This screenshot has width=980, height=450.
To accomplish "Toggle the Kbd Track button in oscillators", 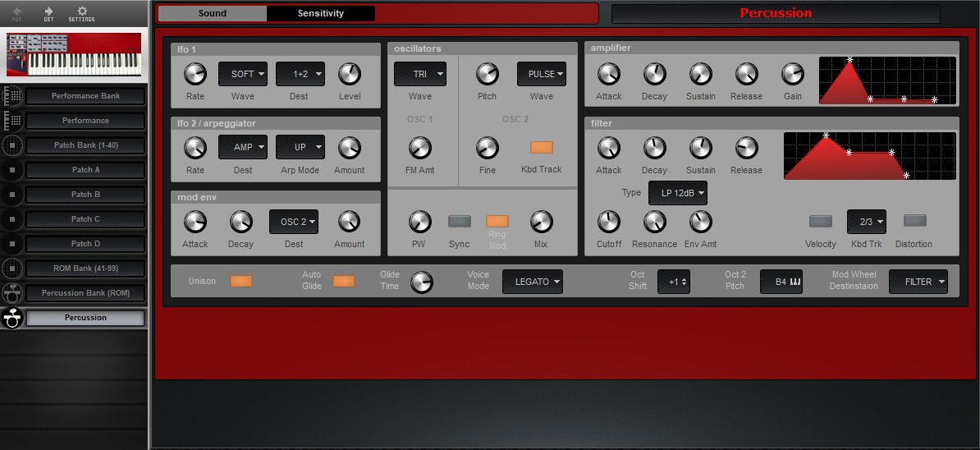I will coord(541,148).
